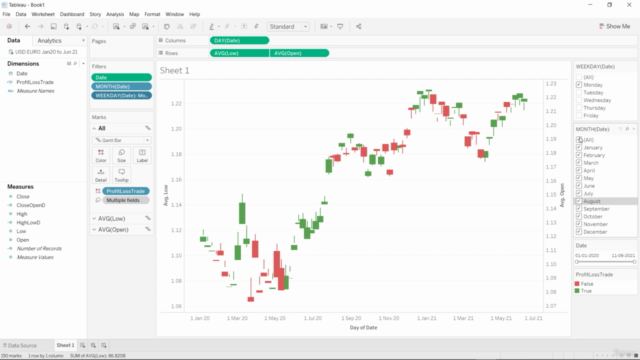Click the Show Me button
640x360 pixels.
pyautogui.click(x=614, y=27)
